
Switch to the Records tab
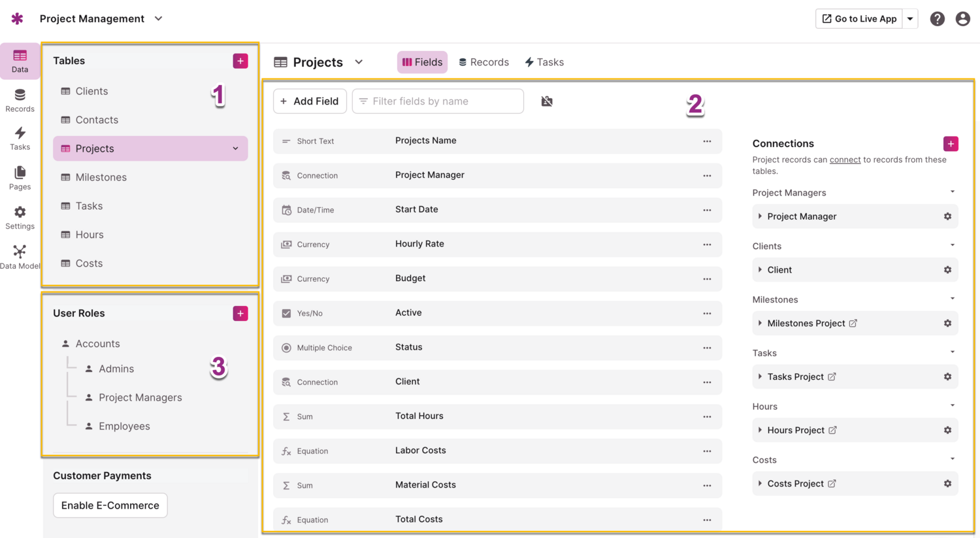pyautogui.click(x=483, y=62)
